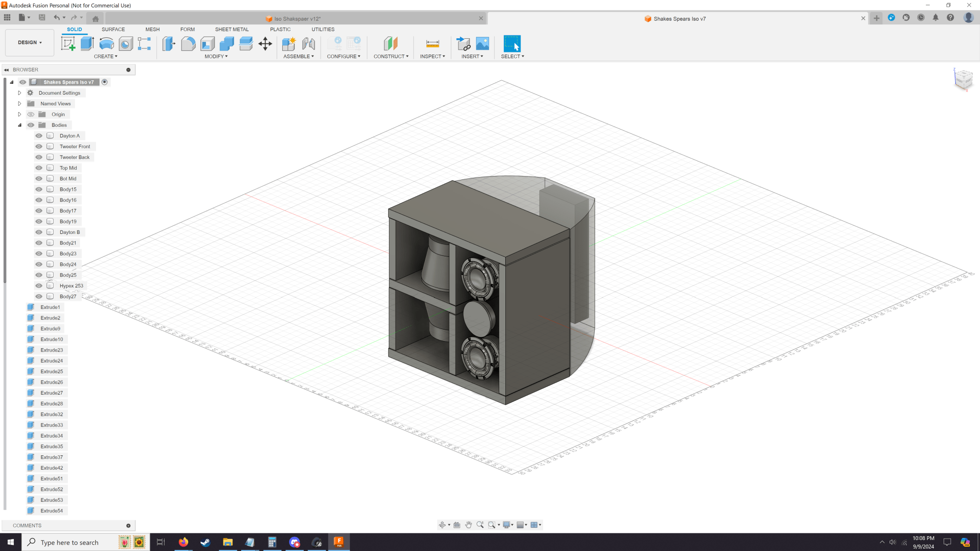Click the Save icon
The height and width of the screenshot is (551, 980).
point(42,18)
